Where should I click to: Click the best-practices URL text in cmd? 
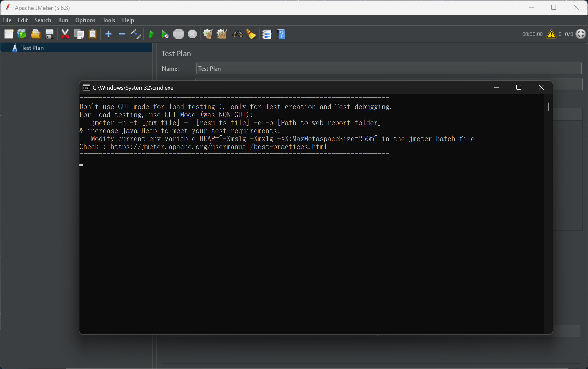point(218,147)
